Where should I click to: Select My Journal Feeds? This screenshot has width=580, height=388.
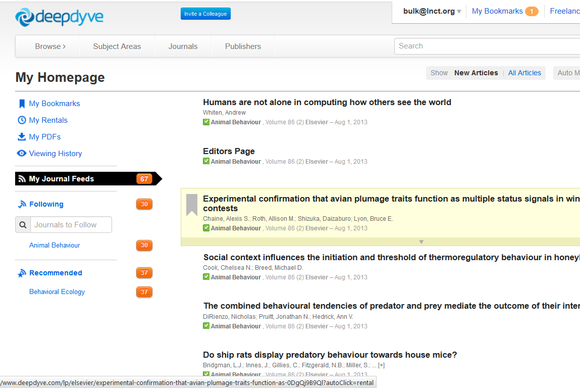88,179
